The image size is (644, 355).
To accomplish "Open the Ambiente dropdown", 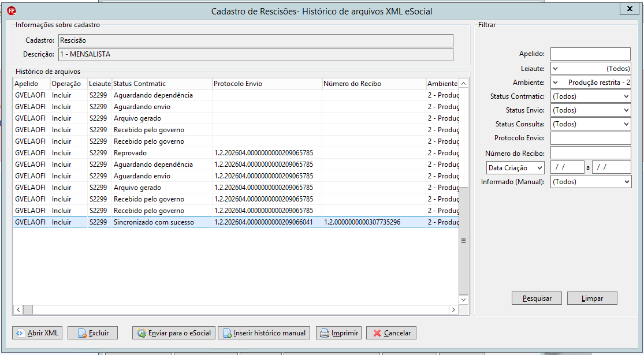I will [591, 83].
